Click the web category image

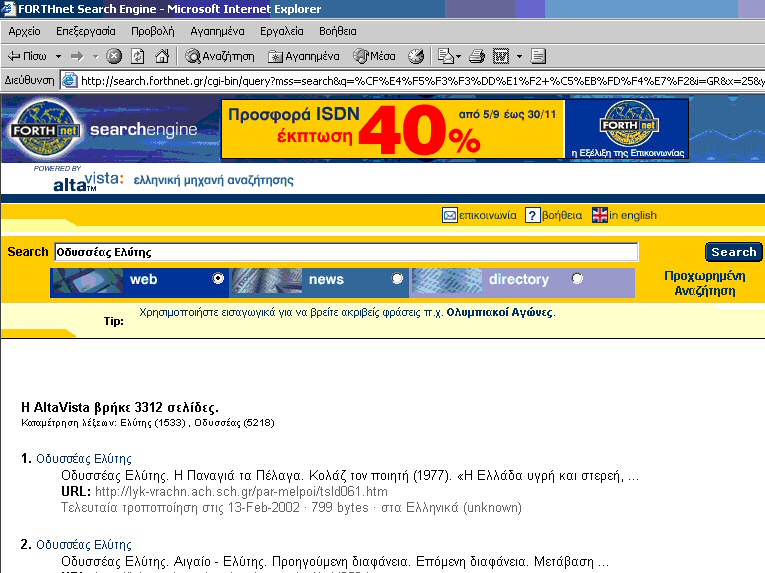[x=86, y=282]
